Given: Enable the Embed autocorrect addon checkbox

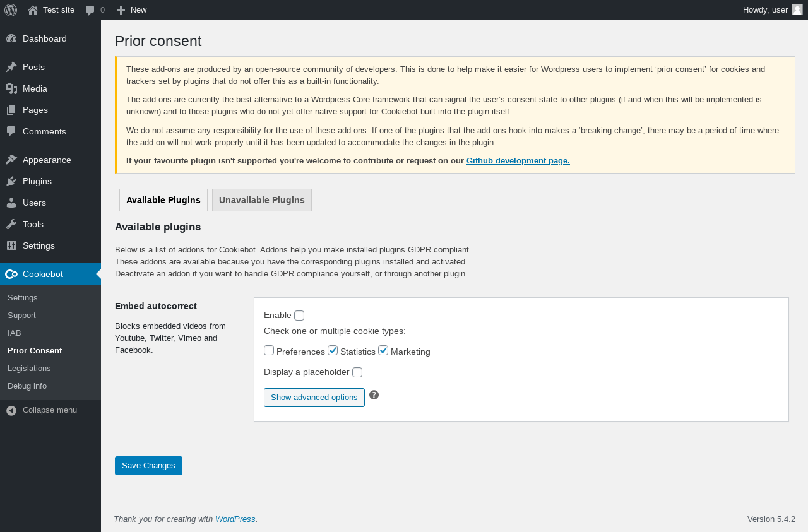Looking at the screenshot, I should 299,316.
